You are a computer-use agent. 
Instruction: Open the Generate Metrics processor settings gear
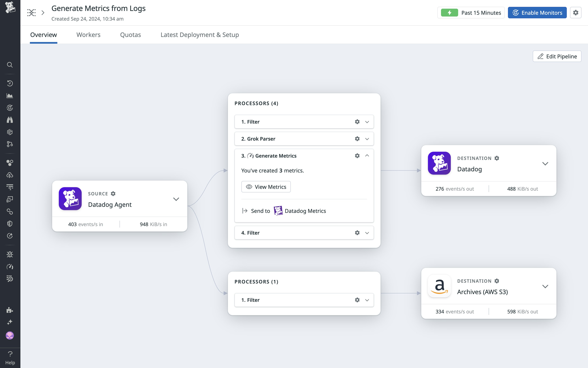pos(357,155)
